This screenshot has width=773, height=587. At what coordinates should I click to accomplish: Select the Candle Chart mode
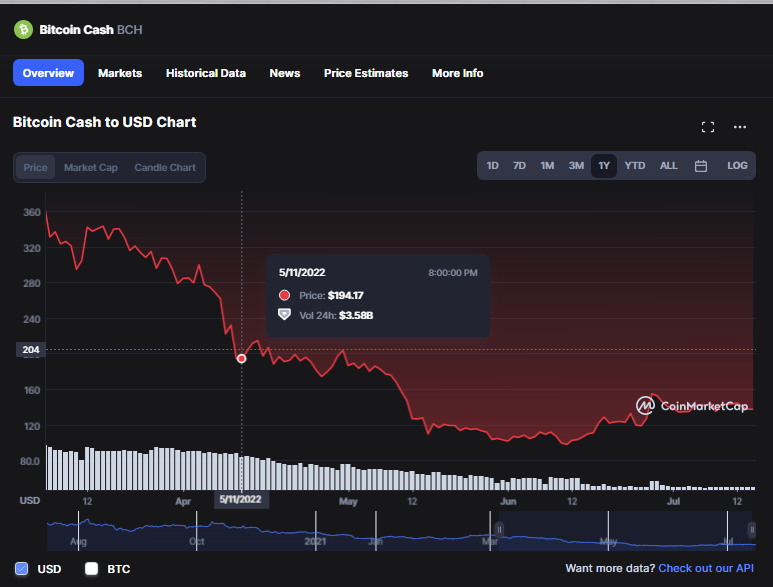tap(165, 168)
